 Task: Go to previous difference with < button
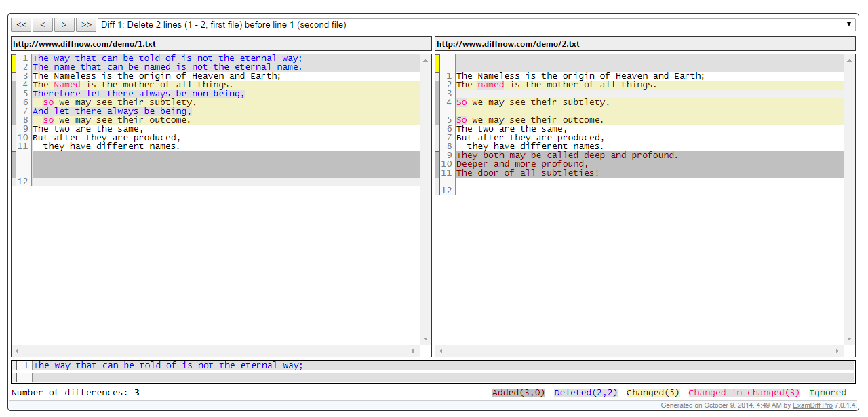tap(43, 25)
